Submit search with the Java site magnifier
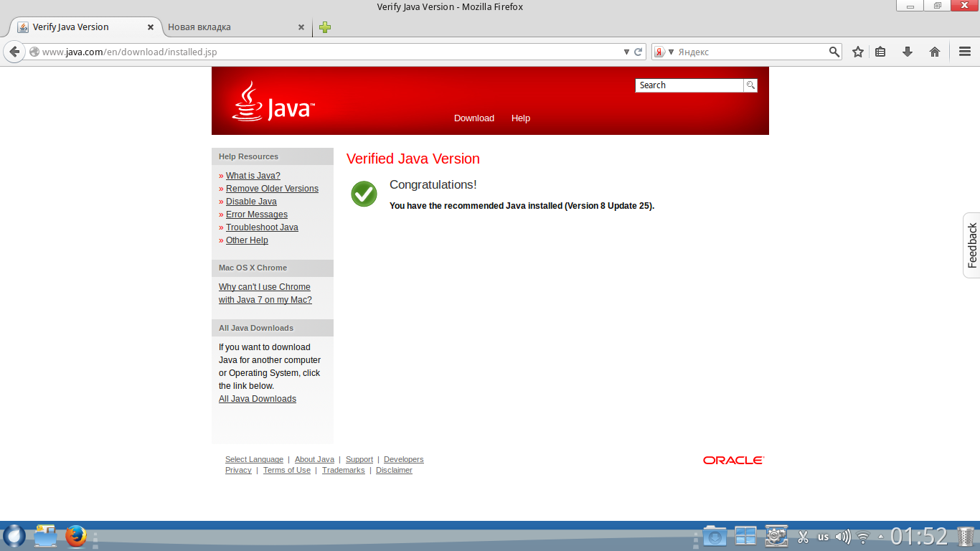Screen dimensions: 980x551 pyautogui.click(x=750, y=85)
